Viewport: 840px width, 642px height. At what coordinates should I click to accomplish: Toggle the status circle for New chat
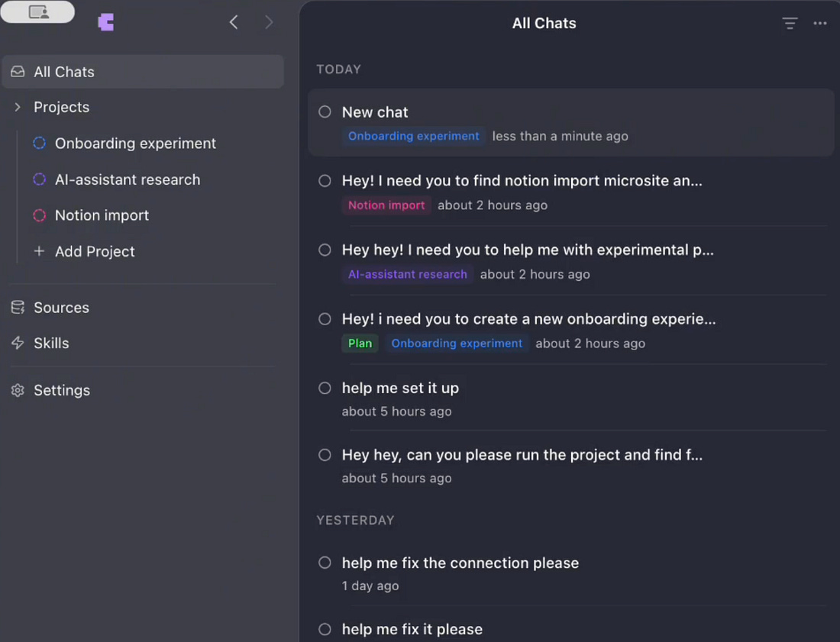(325, 112)
